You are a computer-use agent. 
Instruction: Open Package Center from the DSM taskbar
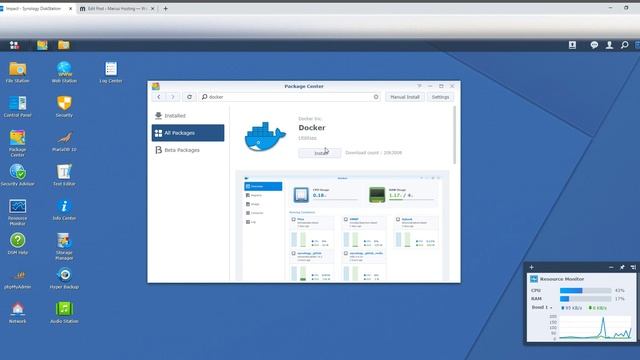click(x=42, y=45)
